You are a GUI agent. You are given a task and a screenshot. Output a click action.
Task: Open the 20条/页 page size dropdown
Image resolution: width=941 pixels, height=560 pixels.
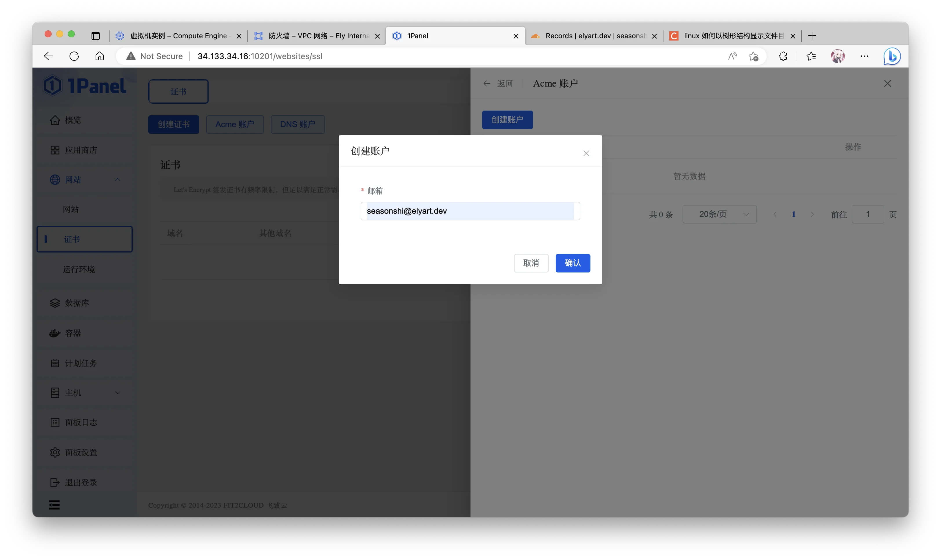pyautogui.click(x=719, y=214)
